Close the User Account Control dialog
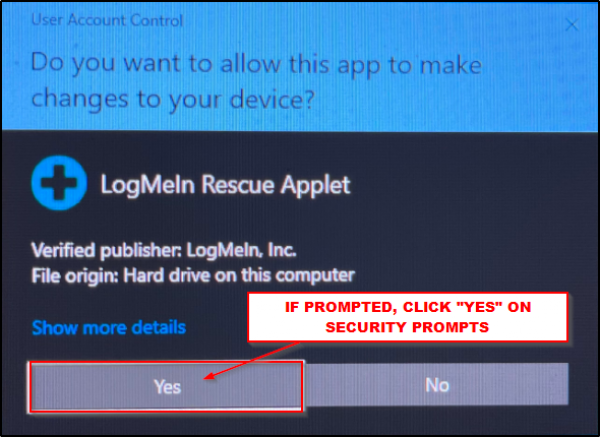 coord(572,25)
